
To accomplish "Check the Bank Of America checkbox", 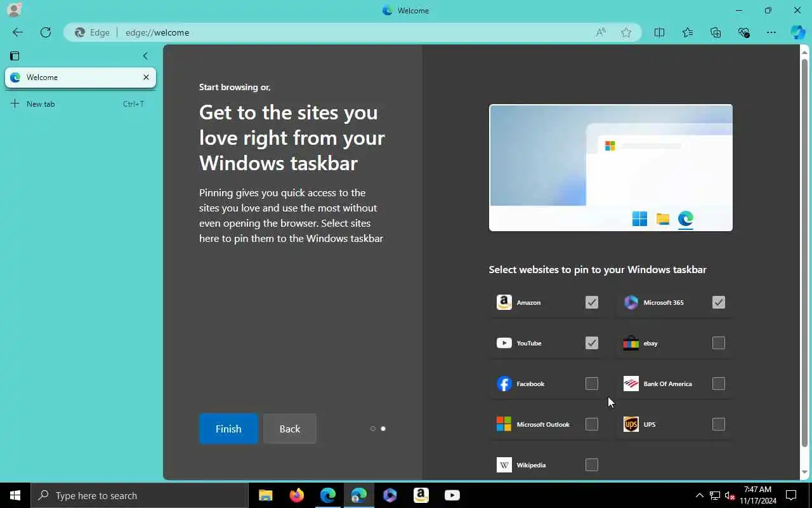I will pos(719,384).
